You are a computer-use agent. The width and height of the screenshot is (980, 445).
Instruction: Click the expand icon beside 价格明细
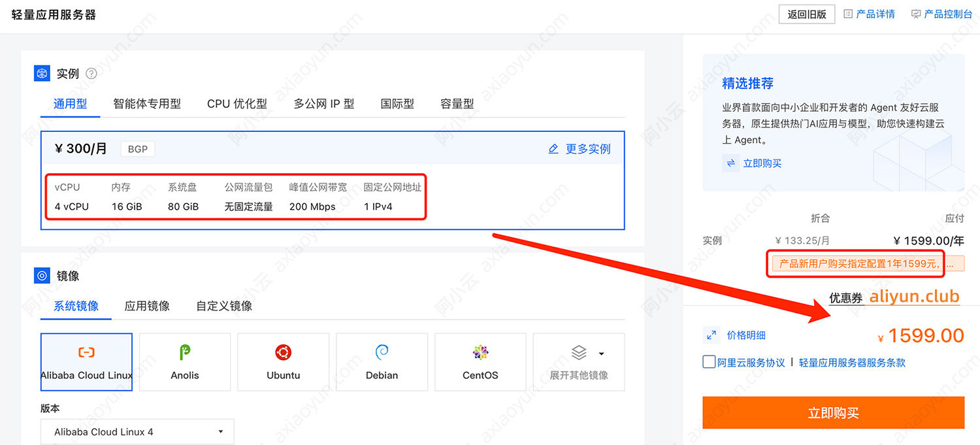pyautogui.click(x=711, y=336)
